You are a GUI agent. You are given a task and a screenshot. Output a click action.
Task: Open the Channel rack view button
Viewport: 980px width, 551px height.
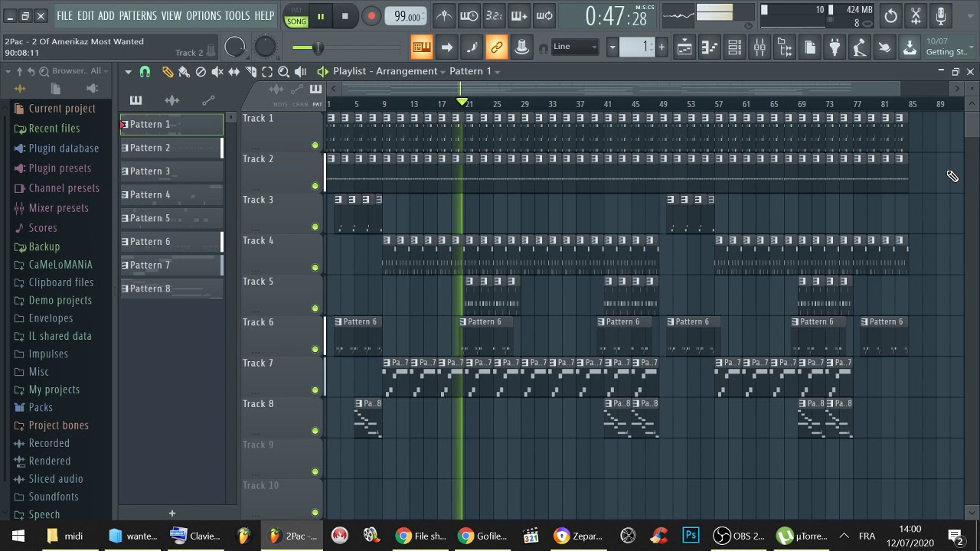(734, 47)
